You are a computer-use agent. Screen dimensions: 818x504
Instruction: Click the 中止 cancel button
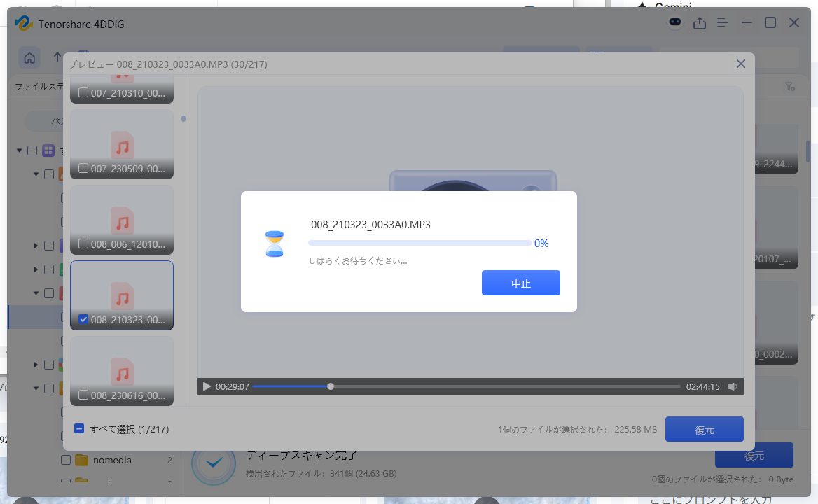[520, 283]
